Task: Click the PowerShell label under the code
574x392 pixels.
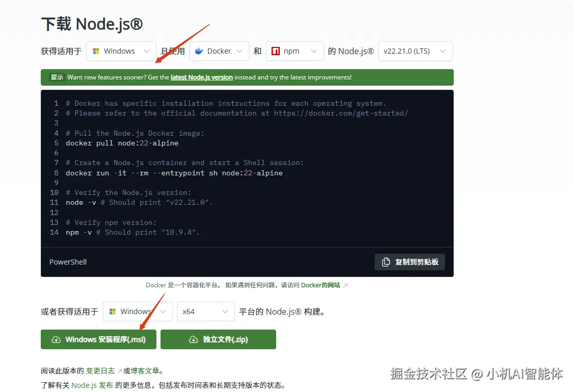Action: (68, 262)
